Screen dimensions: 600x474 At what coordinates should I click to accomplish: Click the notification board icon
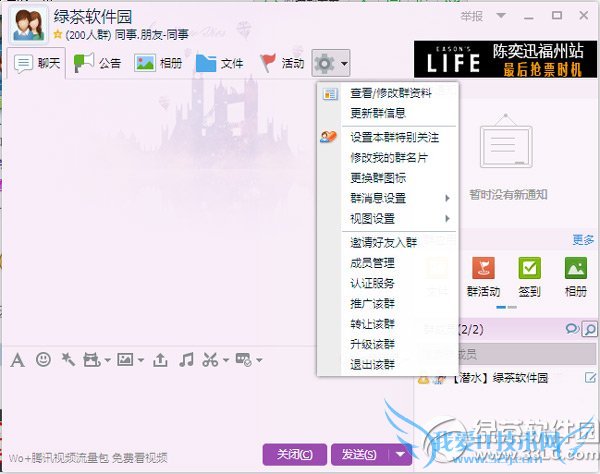click(x=506, y=141)
